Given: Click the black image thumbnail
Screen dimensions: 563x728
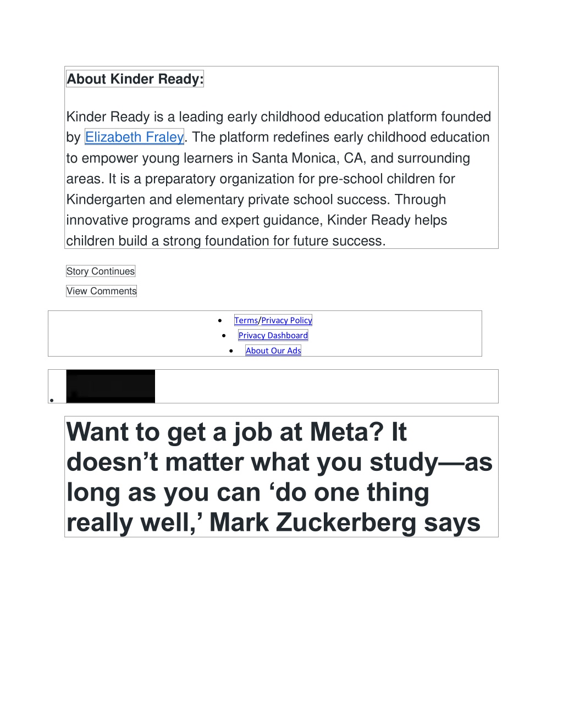Looking at the screenshot, I should (111, 386).
